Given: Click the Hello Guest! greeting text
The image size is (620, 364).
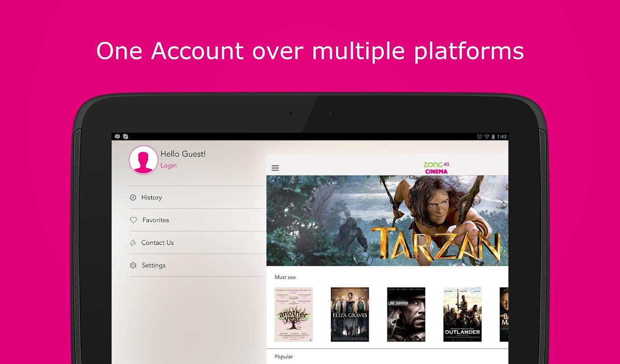Looking at the screenshot, I should (183, 154).
